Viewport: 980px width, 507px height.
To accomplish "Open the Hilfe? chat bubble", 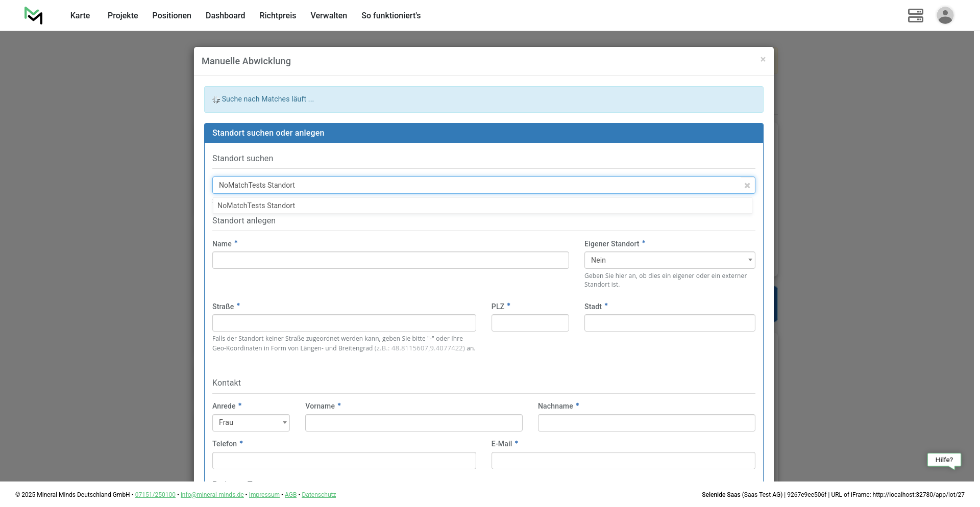I will 944,460.
